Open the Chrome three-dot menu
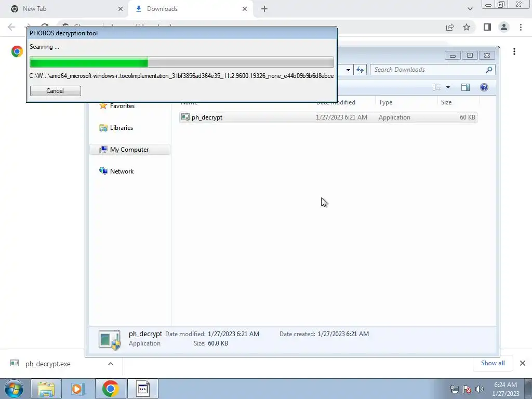The height and width of the screenshot is (399, 532). 521,27
